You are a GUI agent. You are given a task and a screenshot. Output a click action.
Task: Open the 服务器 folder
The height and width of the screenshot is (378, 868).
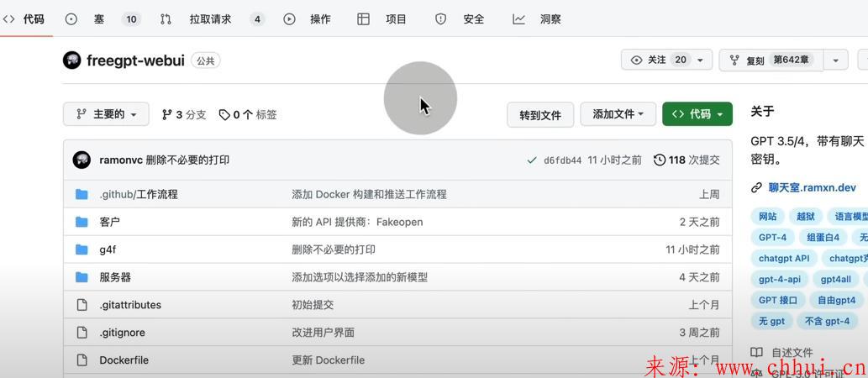tap(115, 277)
